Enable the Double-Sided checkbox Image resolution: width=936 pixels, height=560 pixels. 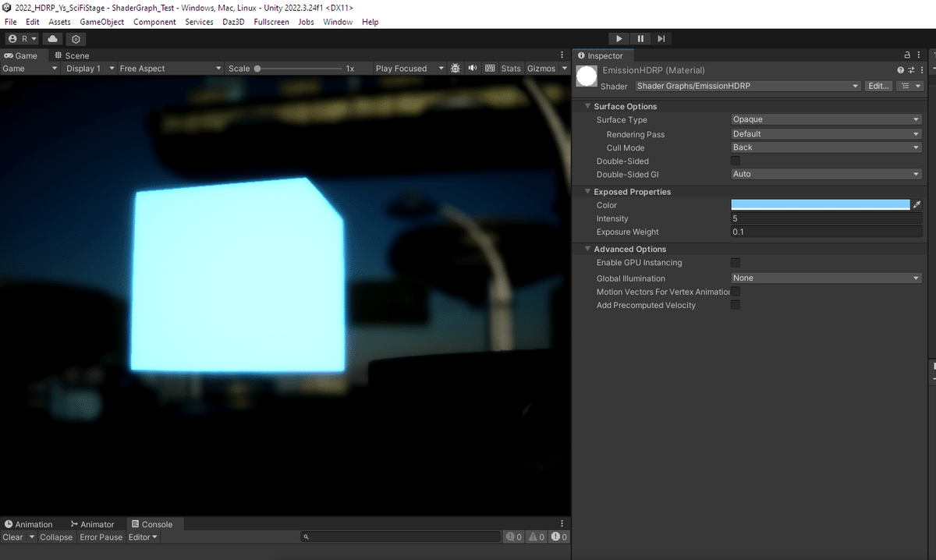coord(734,161)
